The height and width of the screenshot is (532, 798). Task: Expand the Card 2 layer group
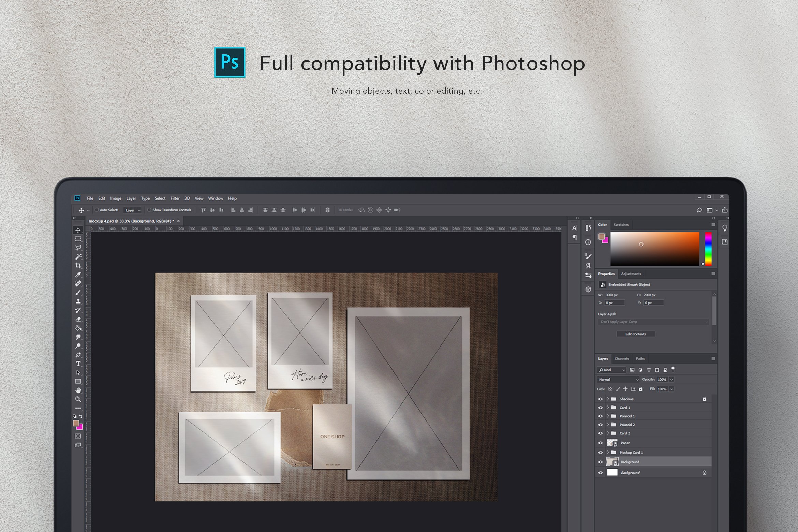[x=608, y=433]
